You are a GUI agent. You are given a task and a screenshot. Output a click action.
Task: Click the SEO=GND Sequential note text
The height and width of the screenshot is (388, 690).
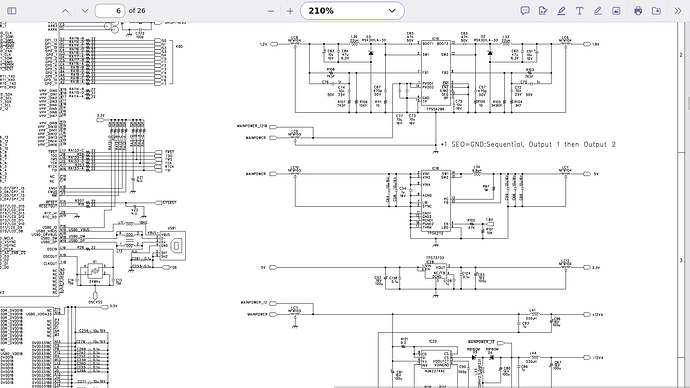point(528,144)
